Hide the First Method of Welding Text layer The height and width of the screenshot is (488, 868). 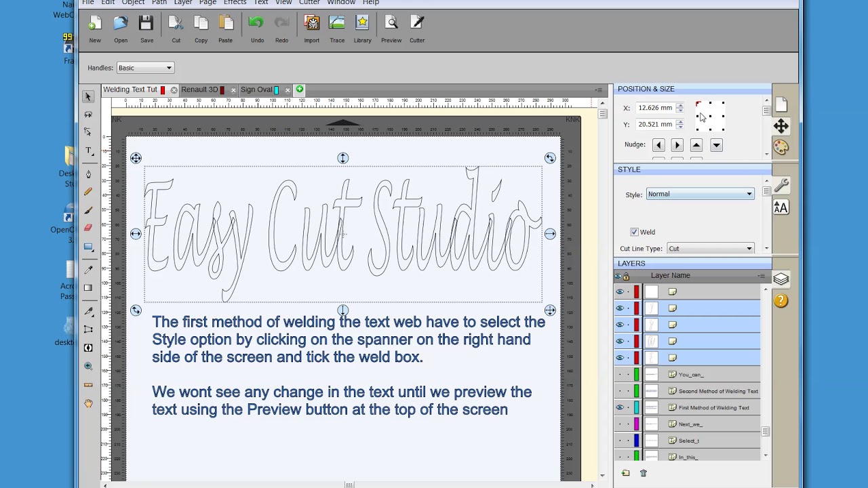point(620,407)
